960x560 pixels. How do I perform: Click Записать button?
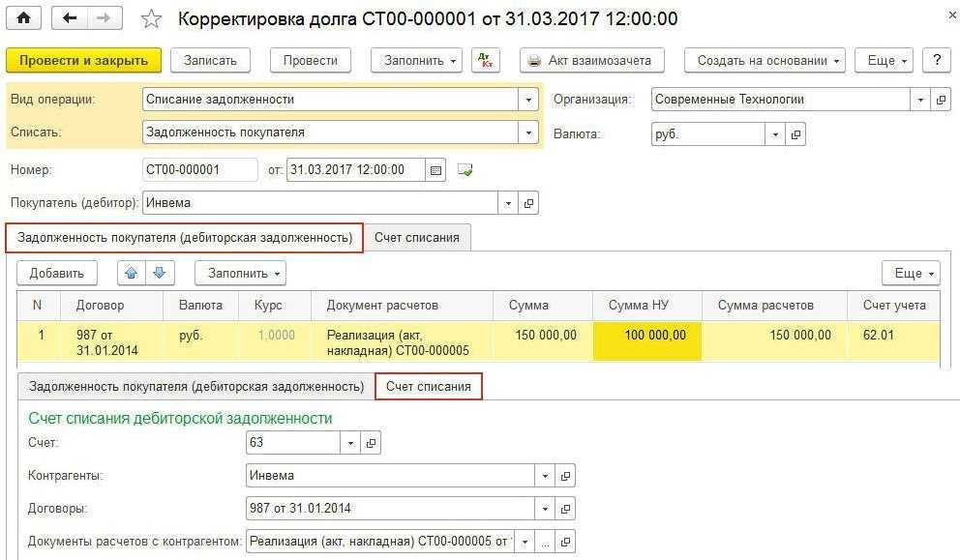(210, 61)
